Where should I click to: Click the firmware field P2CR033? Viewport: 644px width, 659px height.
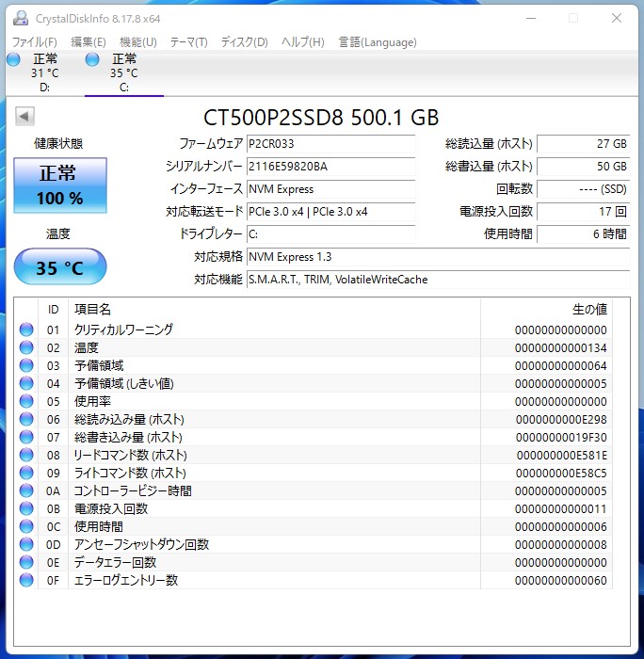330,144
